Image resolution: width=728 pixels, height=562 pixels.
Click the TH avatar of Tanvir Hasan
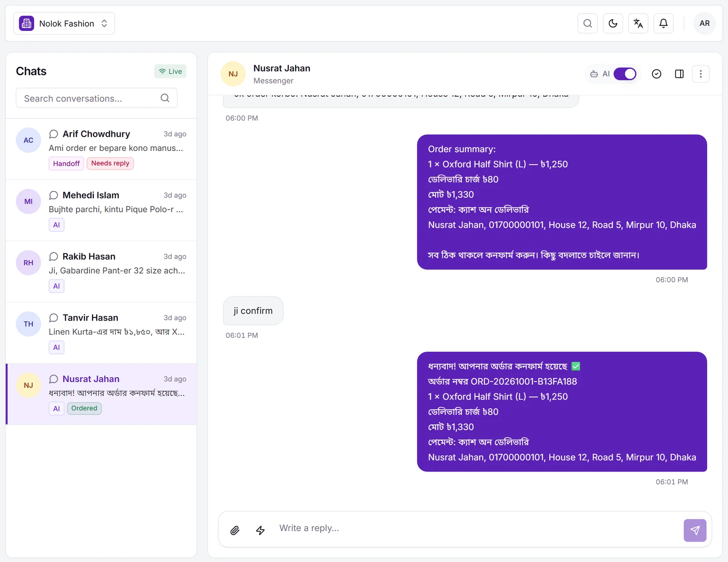click(x=28, y=324)
